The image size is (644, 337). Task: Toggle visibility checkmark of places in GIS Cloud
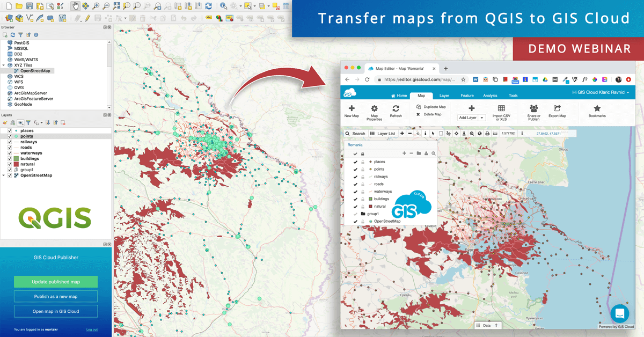click(x=355, y=162)
